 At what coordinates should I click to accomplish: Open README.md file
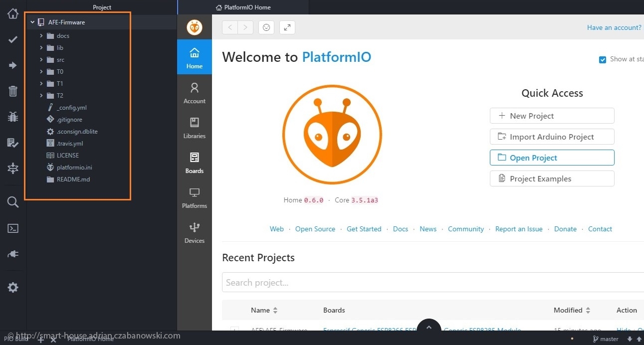(x=73, y=179)
